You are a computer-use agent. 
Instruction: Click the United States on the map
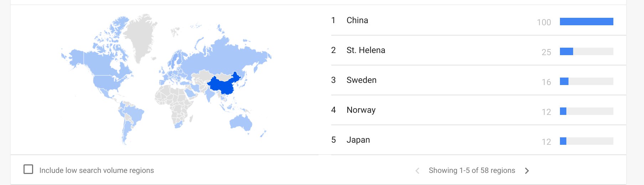[x=107, y=82]
